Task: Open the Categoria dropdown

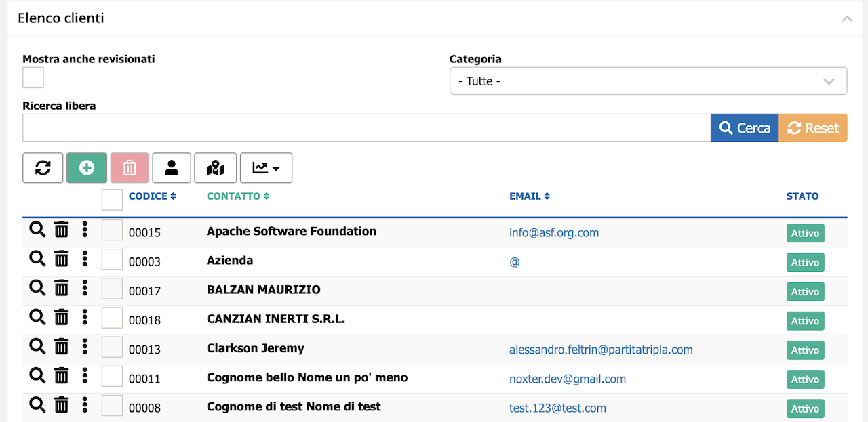Action: (x=648, y=81)
